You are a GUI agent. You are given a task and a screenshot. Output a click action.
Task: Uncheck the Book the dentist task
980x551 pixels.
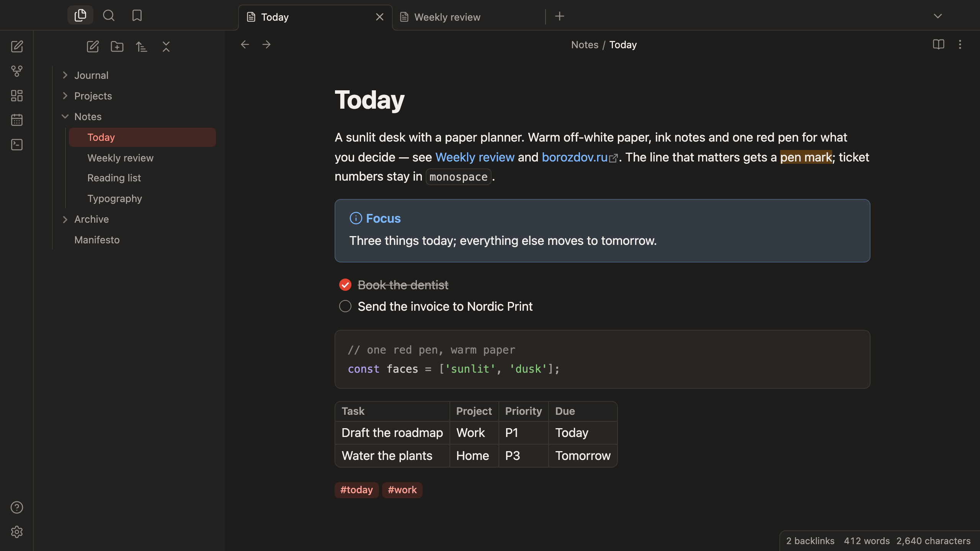pos(345,285)
